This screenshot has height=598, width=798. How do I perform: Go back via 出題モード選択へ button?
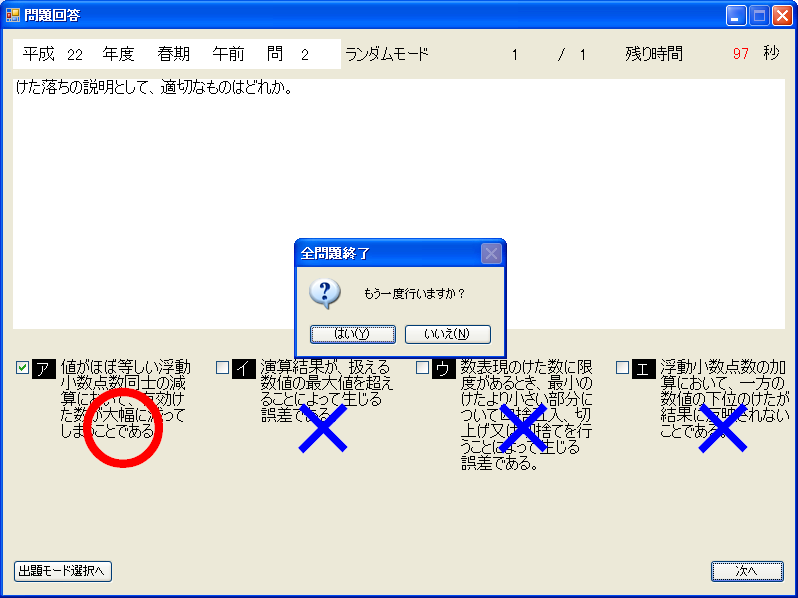point(63,571)
